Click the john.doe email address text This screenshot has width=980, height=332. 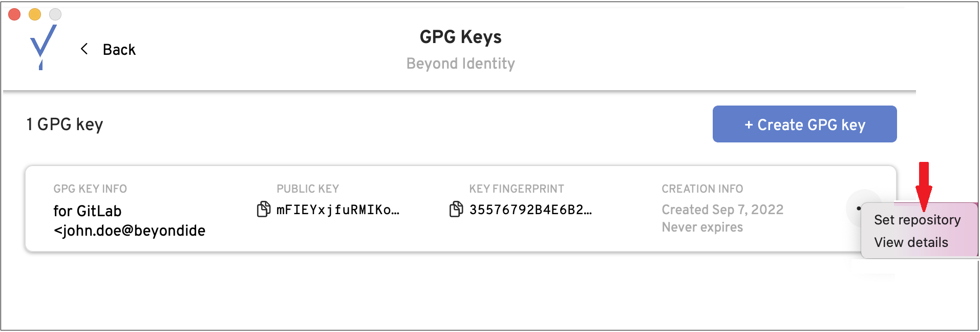click(x=129, y=231)
